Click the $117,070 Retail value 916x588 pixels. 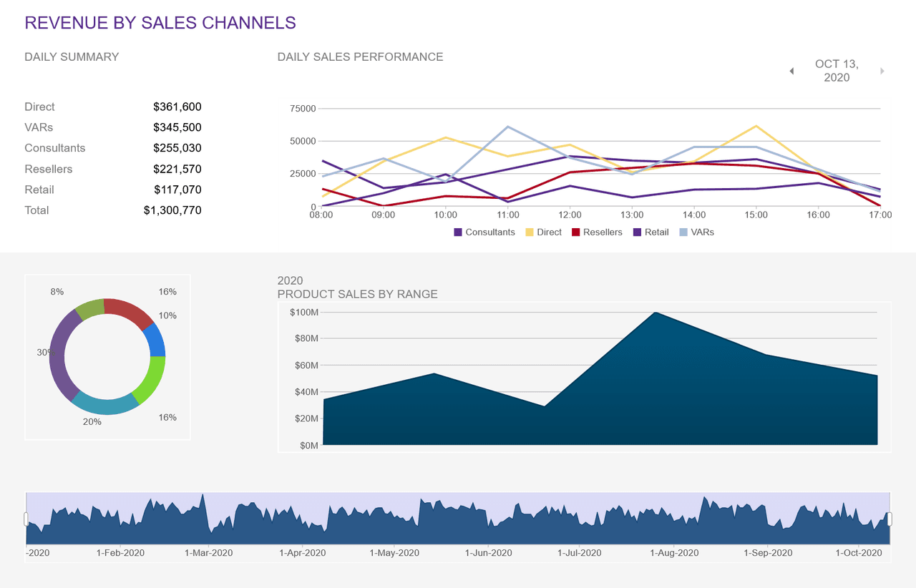[x=177, y=190]
